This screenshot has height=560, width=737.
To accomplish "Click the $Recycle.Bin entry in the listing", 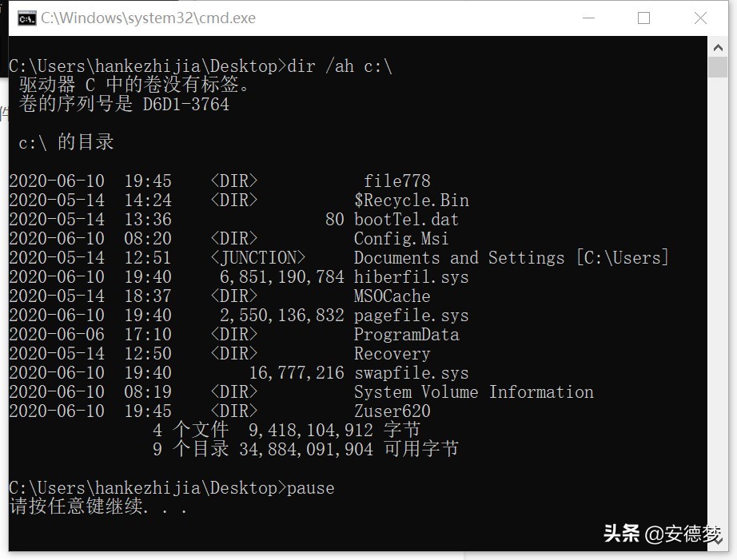I will pos(411,201).
